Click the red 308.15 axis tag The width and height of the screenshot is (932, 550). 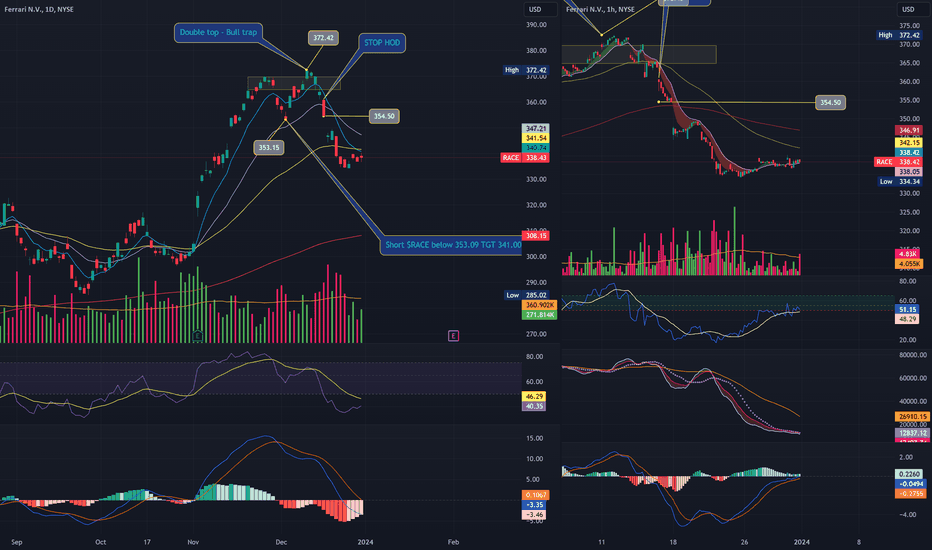[x=536, y=235]
